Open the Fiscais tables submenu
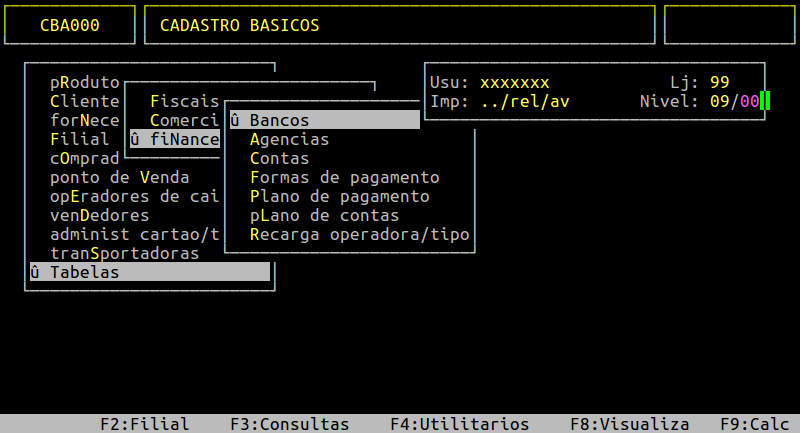Image resolution: width=800 pixels, height=433 pixels. click(x=184, y=101)
